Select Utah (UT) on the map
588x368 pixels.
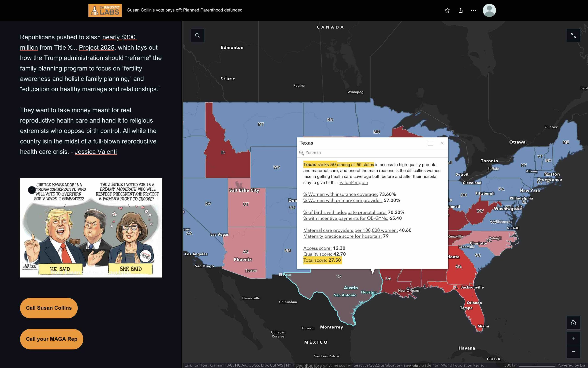(x=246, y=204)
